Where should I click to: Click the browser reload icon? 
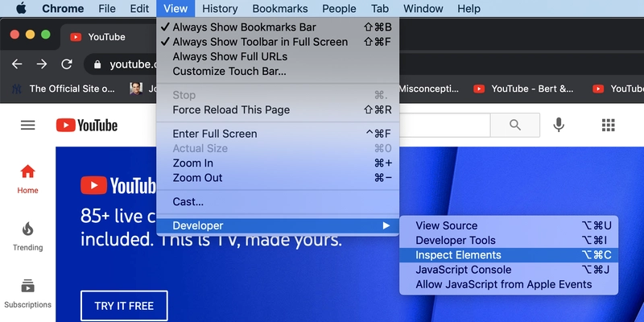pos(67,64)
